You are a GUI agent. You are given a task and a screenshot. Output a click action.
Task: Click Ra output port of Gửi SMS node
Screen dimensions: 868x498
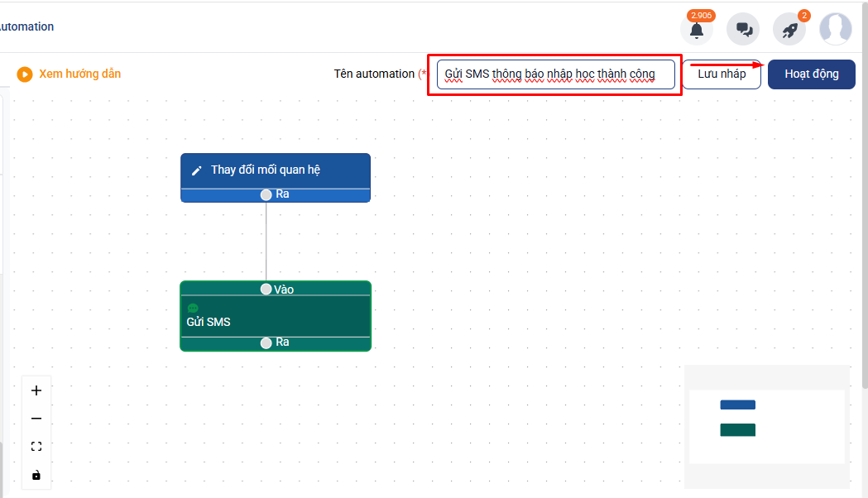tap(266, 342)
